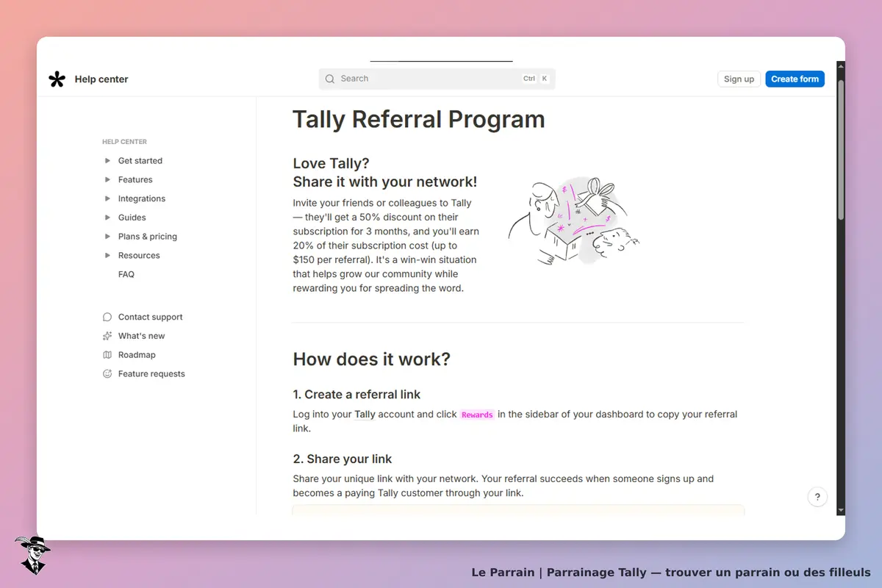Expand the Plans & pricing arrow
The height and width of the screenshot is (588, 882).
(x=108, y=237)
